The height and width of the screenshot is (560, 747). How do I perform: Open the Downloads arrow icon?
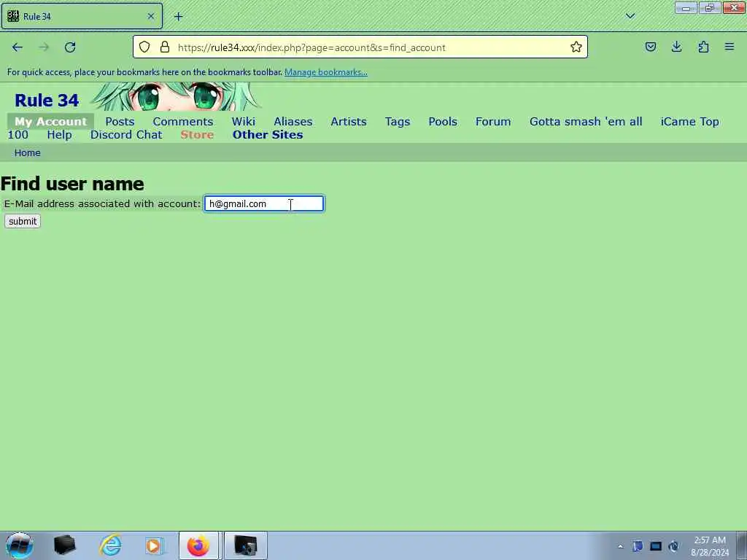(676, 47)
